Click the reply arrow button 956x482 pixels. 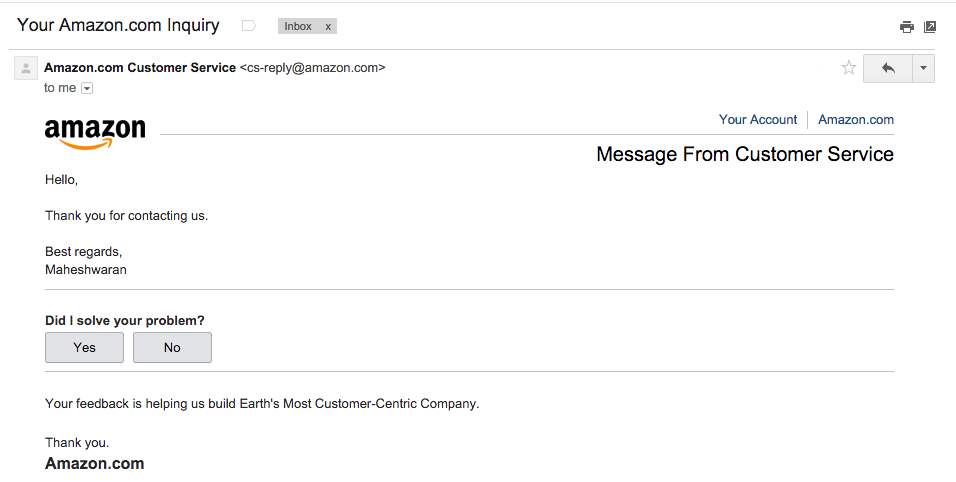(887, 68)
